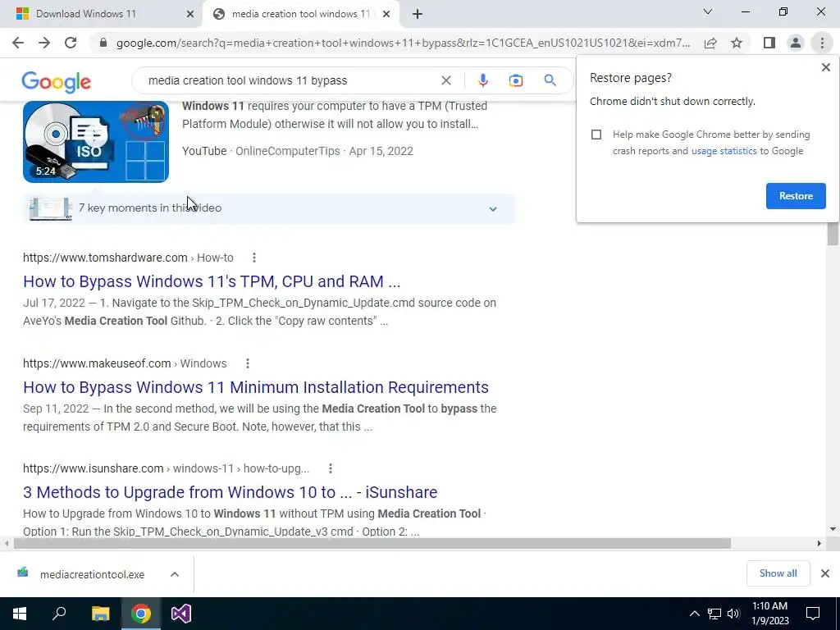The width and height of the screenshot is (840, 630).
Task: Reload the current page
Action: pyautogui.click(x=71, y=43)
